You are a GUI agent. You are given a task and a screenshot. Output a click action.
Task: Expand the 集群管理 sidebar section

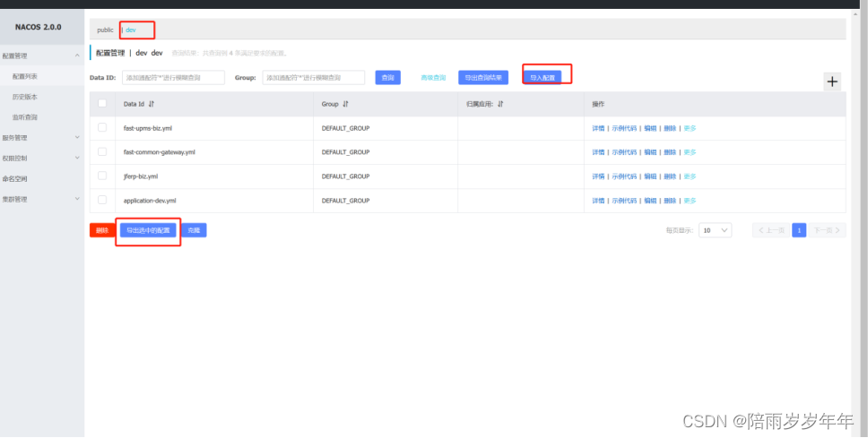42,199
